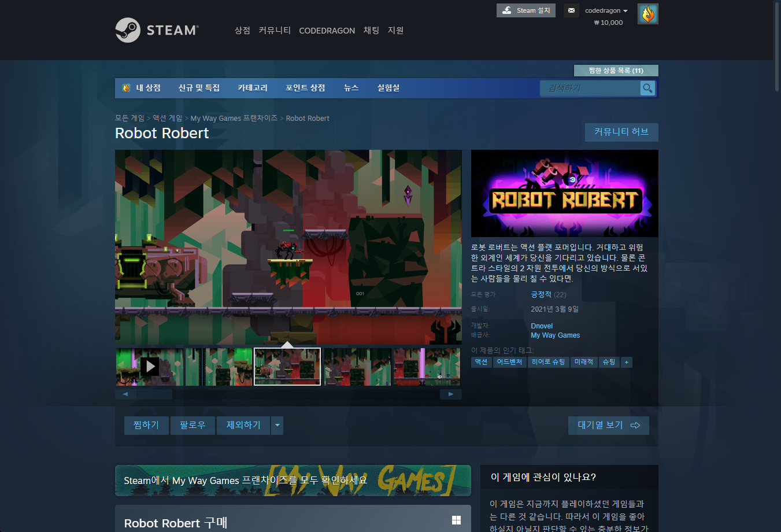Select the 내 상점 tab

[142, 88]
